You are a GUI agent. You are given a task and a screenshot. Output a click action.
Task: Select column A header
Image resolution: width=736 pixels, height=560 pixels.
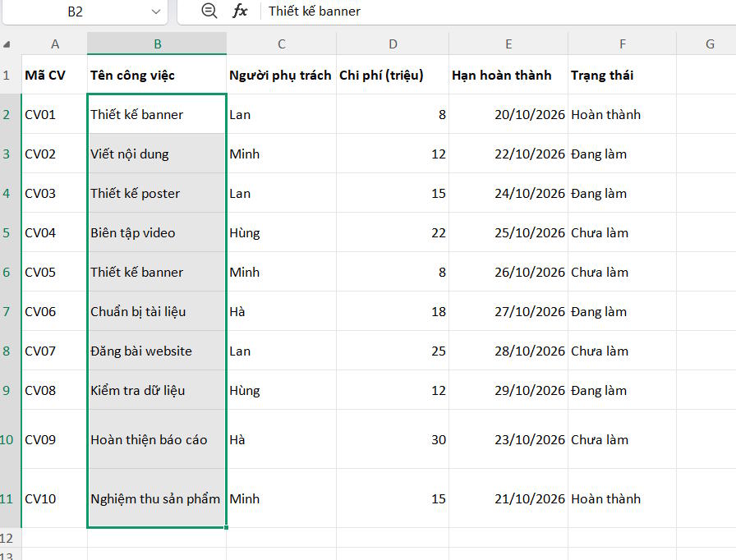point(54,44)
